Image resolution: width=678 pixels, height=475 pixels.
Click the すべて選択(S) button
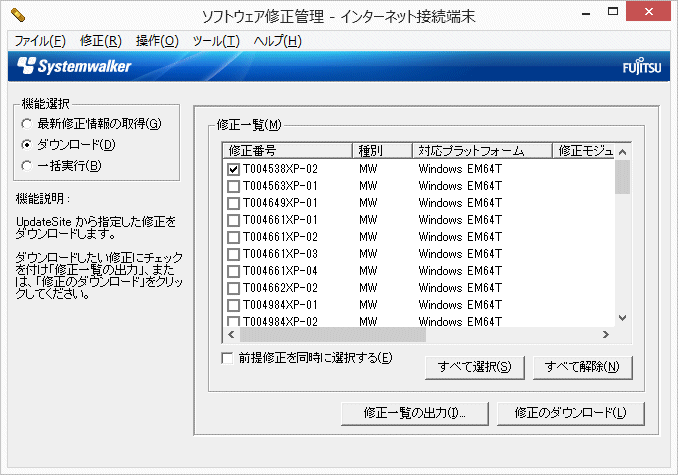point(474,367)
